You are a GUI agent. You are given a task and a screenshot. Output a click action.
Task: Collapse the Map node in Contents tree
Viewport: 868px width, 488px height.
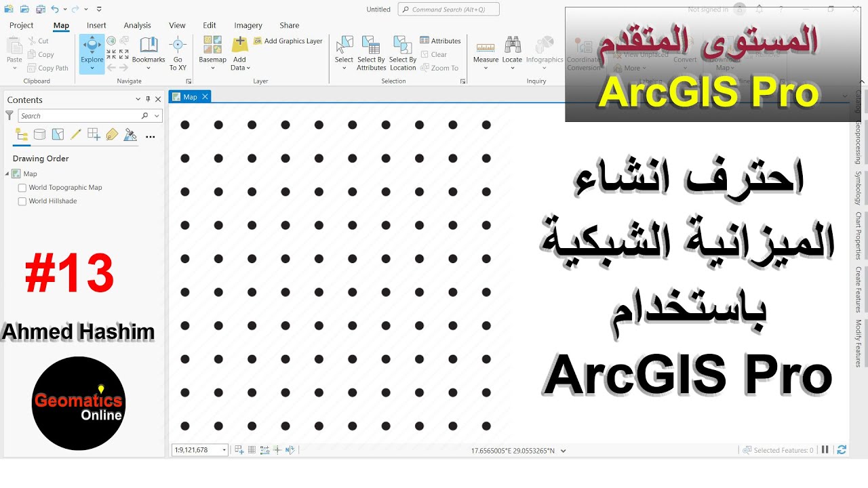[7, 174]
